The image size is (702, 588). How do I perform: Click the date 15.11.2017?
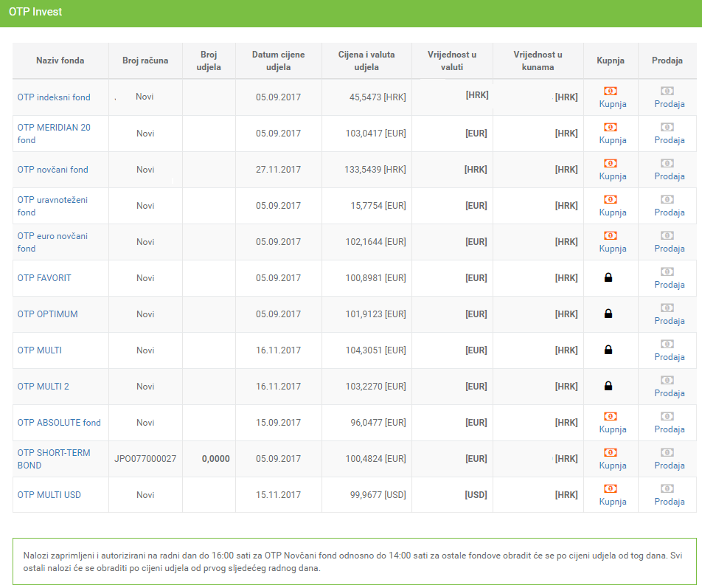[x=279, y=495]
